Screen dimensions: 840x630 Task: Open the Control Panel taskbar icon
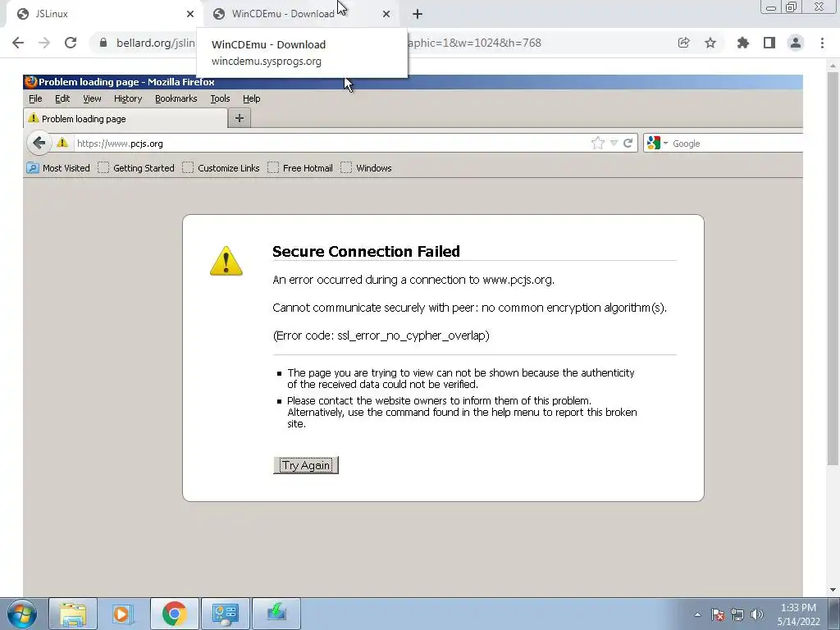(x=225, y=614)
